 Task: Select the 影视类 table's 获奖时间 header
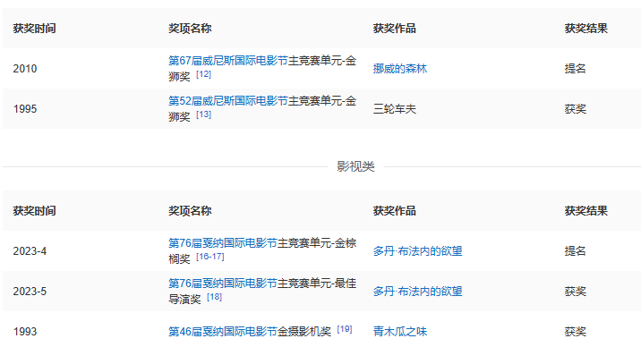(34, 211)
